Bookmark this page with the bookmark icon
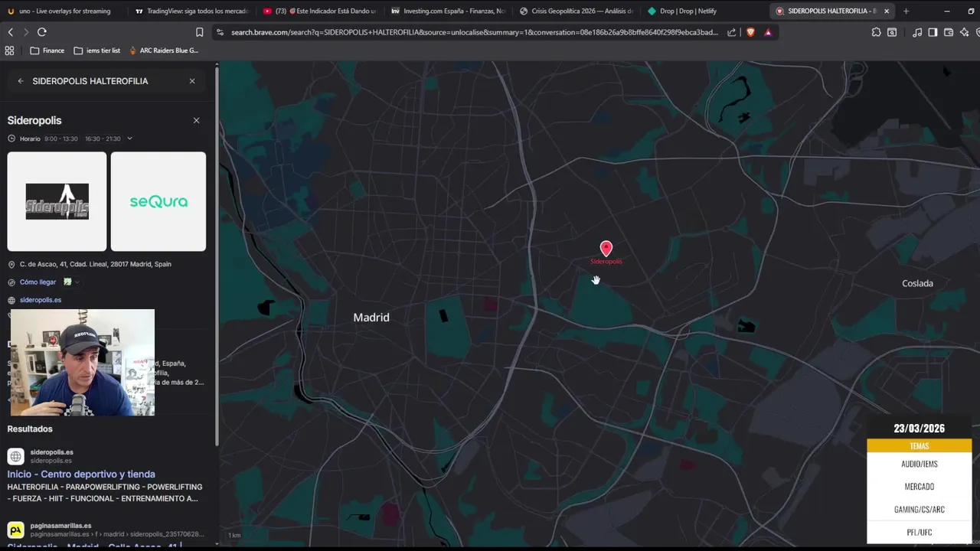This screenshot has height=551, width=980. 199,32
